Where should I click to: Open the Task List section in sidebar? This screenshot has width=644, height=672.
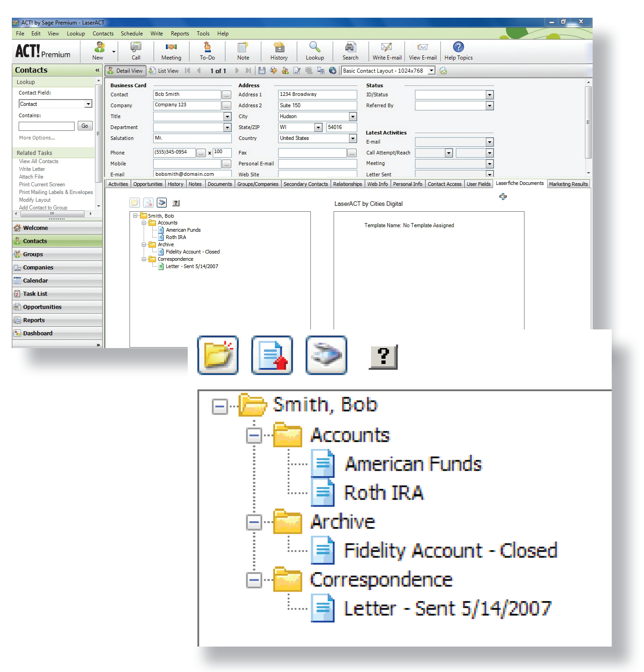tap(57, 294)
